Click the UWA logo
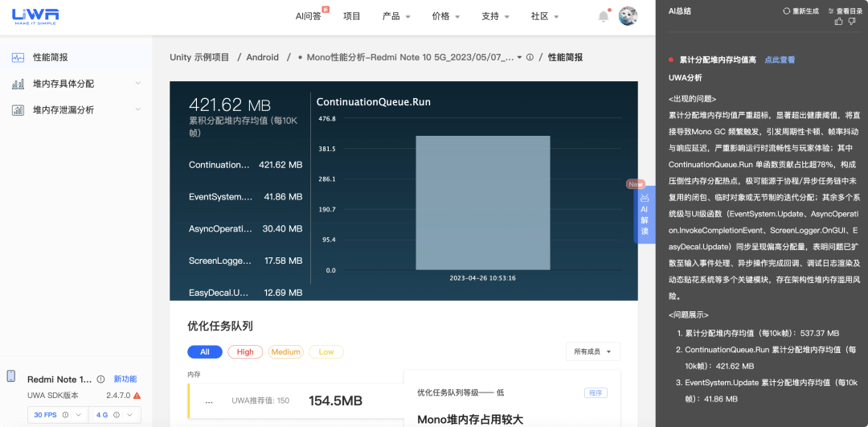The image size is (868, 427). click(x=35, y=16)
